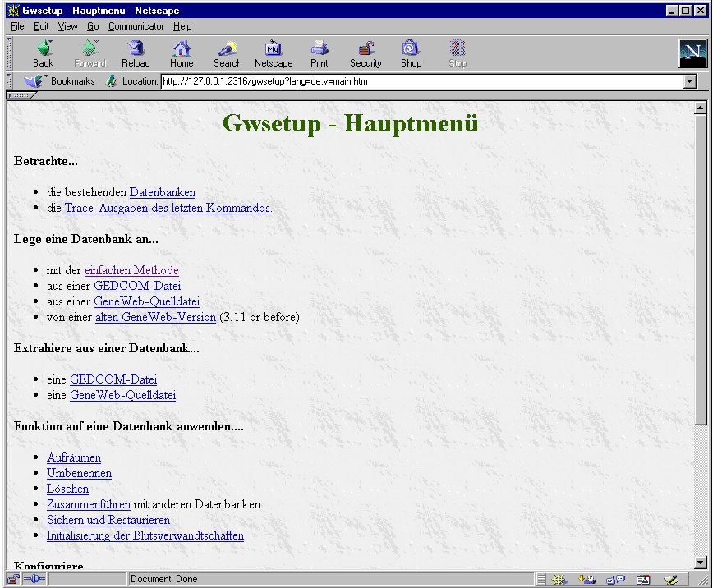Click the 'Document: Done' status text
The width and height of the screenshot is (713, 588).
tap(163, 579)
